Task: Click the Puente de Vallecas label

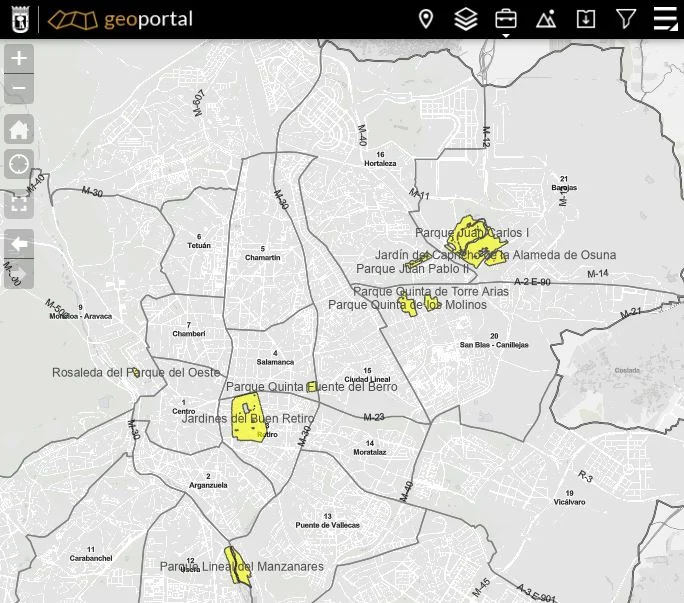Action: [x=328, y=521]
